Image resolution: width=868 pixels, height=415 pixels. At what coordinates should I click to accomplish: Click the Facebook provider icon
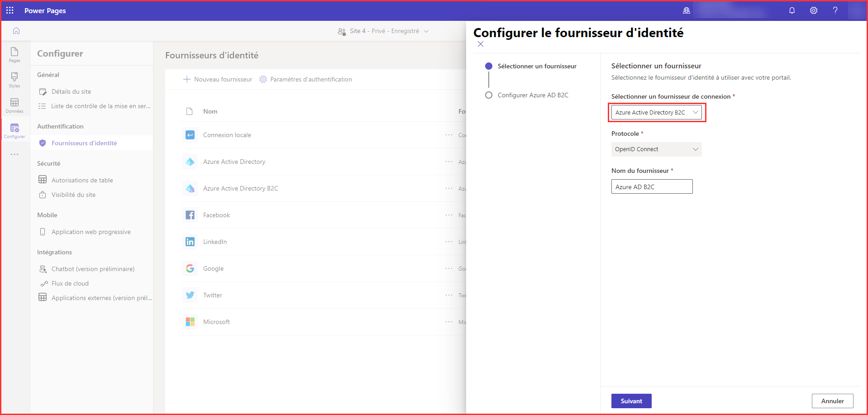tap(190, 215)
